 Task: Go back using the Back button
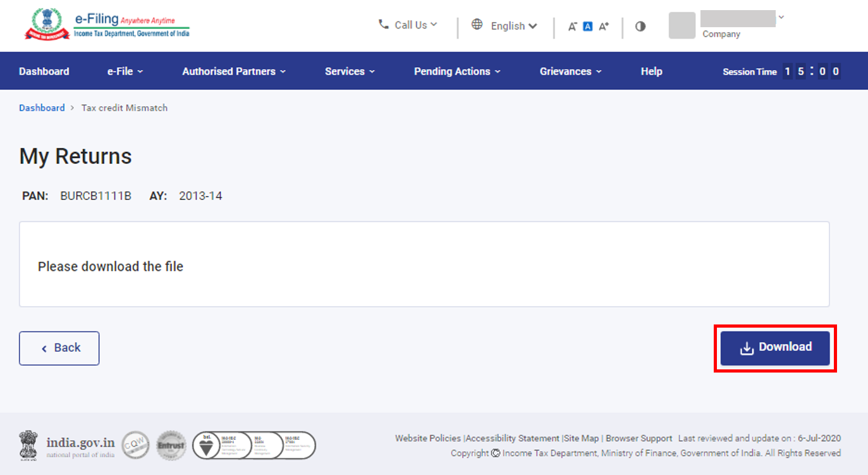coord(59,348)
